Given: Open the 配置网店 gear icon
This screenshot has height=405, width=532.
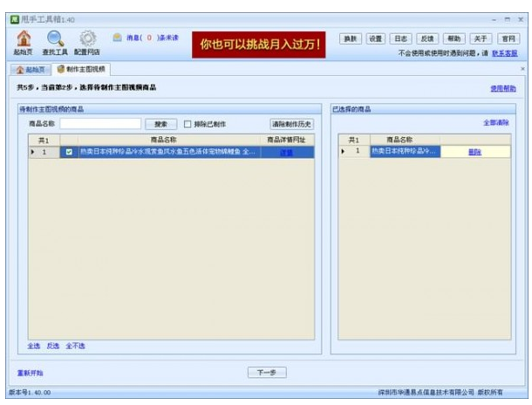Looking at the screenshot, I should [87, 43].
